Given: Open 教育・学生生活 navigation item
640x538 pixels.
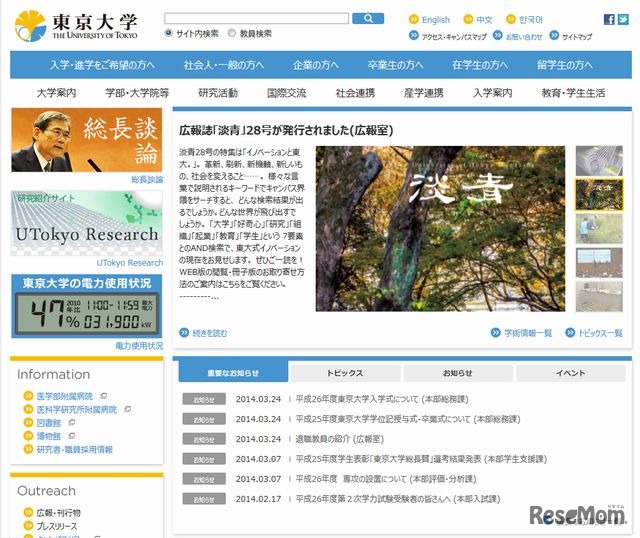Looking at the screenshot, I should click(x=573, y=93).
